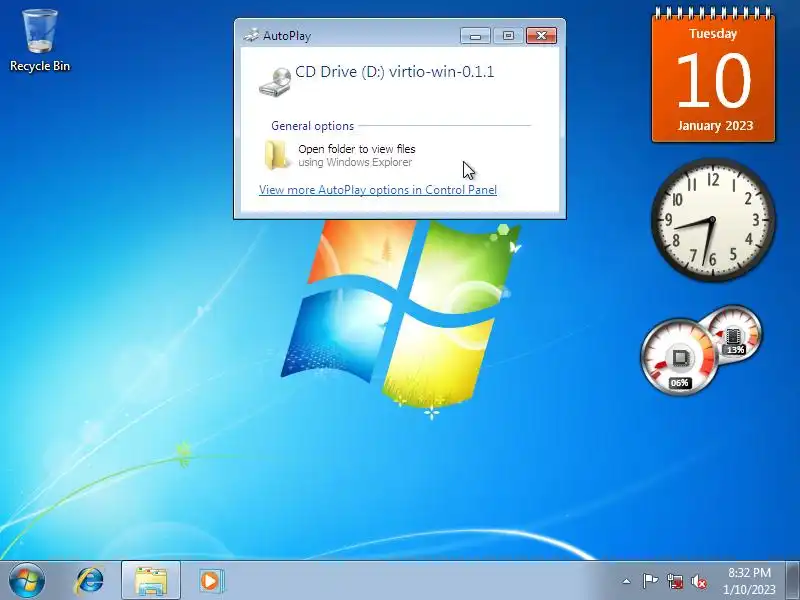Click the CD drive icon in AutoPlay
Viewport: 800px width, 600px height.
click(274, 82)
